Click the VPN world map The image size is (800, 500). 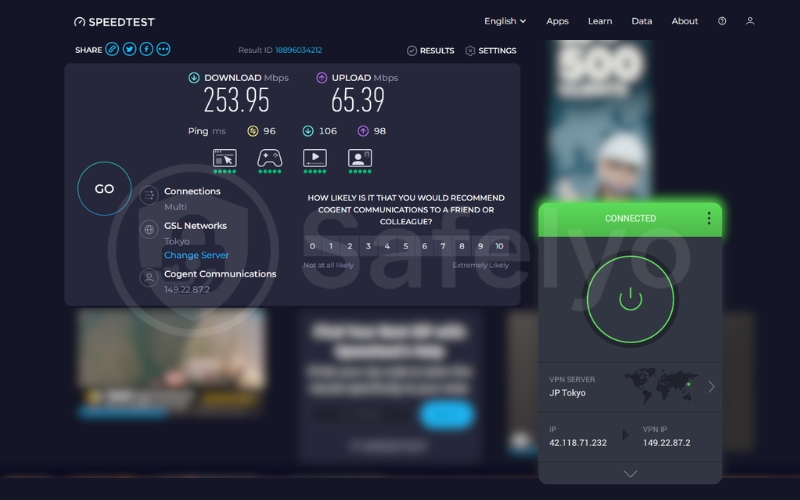[662, 385]
